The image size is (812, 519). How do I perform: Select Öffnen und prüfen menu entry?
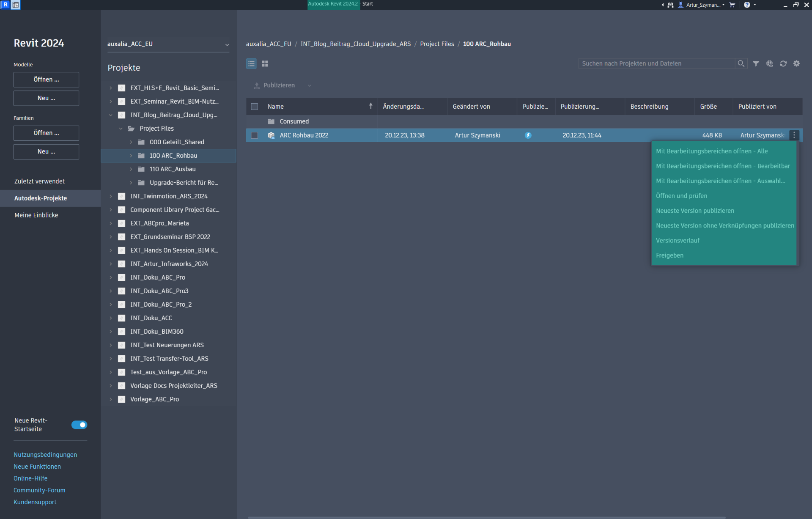pyautogui.click(x=681, y=196)
